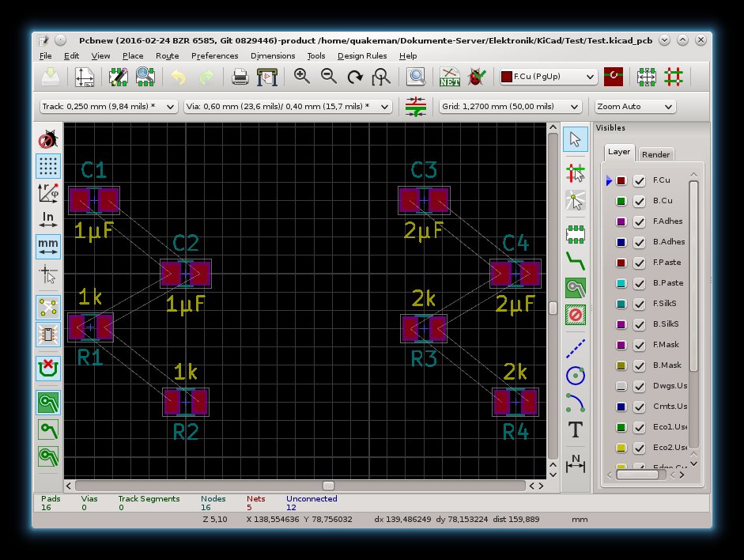This screenshot has width=744, height=560.
Task: Click the canvas vertical scrollbar handle
Action: click(x=553, y=308)
